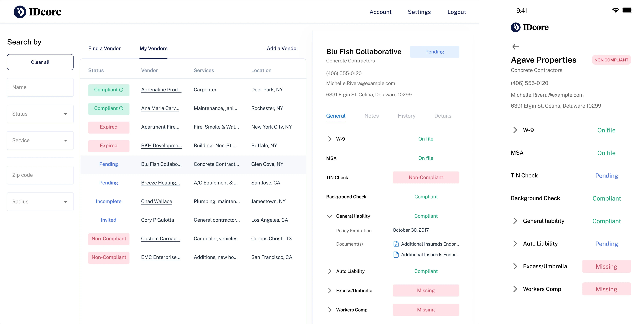Open the History tab in the vendor details
Screen dimensions: 644x324
click(406, 116)
